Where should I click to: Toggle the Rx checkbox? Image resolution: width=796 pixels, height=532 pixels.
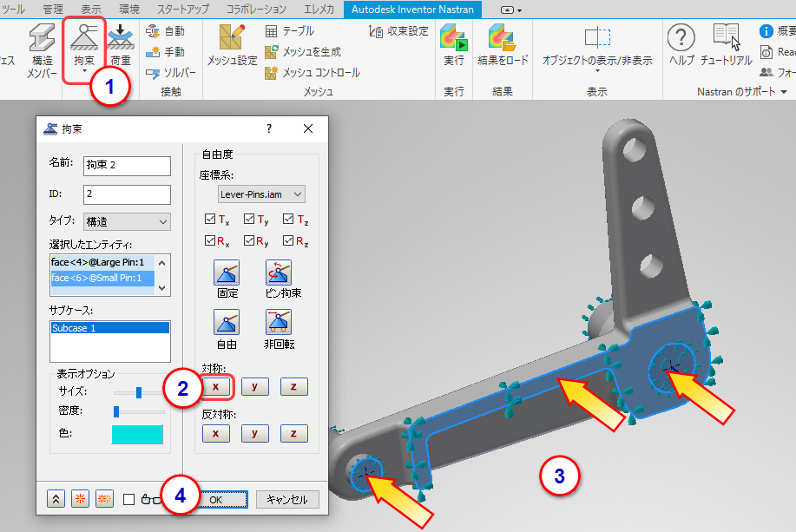(x=210, y=240)
